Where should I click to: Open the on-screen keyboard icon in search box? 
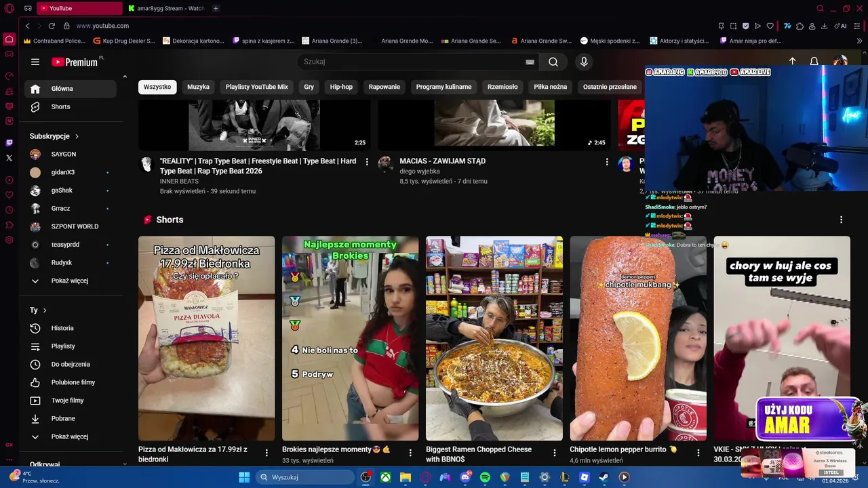tap(530, 62)
